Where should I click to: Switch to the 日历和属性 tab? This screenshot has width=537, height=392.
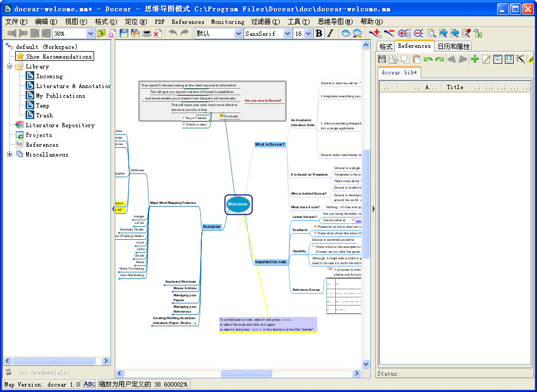453,46
